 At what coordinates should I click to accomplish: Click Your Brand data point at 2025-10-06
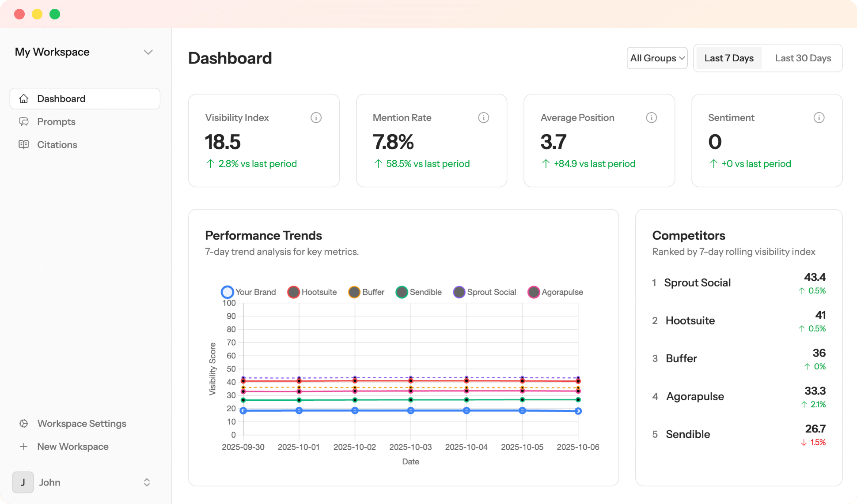(x=578, y=411)
